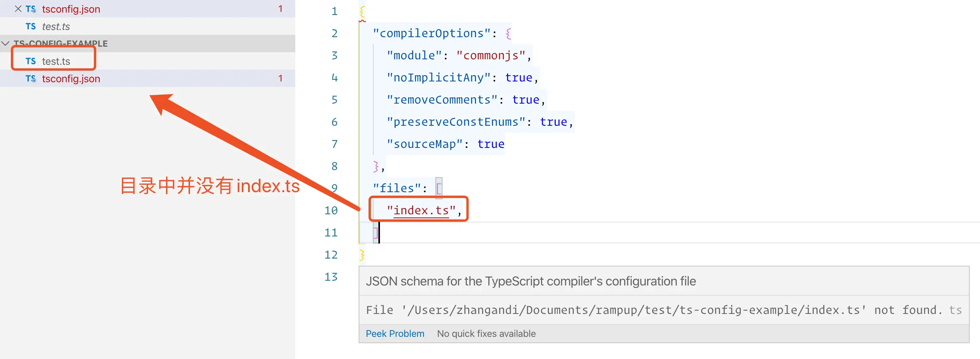Screen dimensions: 980x359
Task: Click problem count badge on folder tsconfig.json
Action: pos(280,78)
